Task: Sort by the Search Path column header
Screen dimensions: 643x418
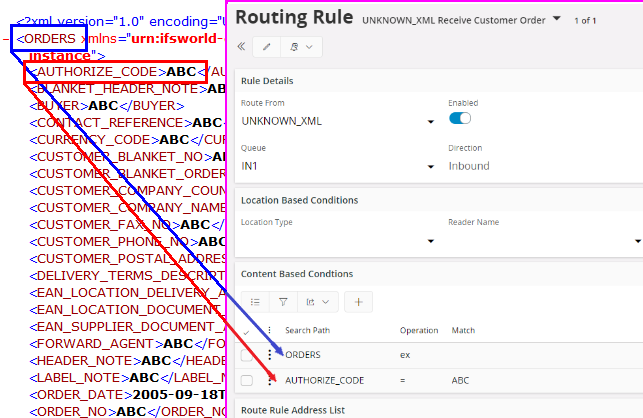Action: tap(308, 330)
